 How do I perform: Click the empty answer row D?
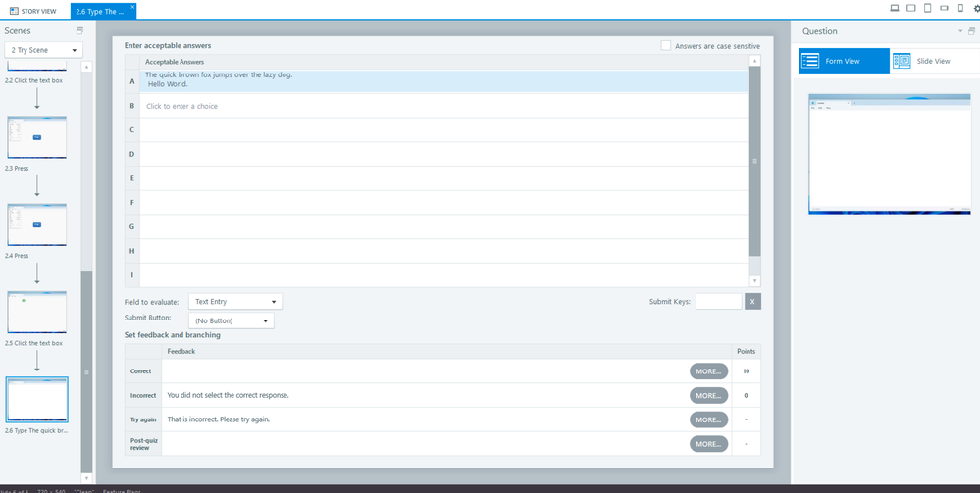click(443, 154)
